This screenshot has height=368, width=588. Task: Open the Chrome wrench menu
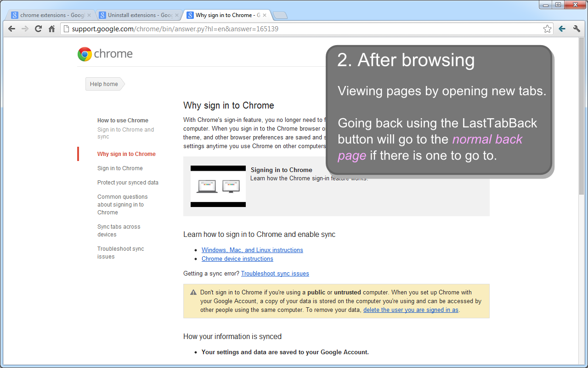[x=577, y=29]
